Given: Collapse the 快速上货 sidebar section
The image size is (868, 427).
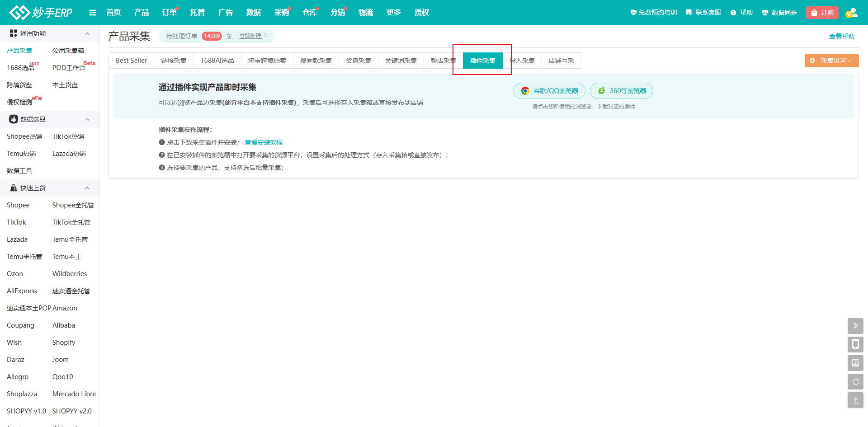Looking at the screenshot, I should pos(87,188).
